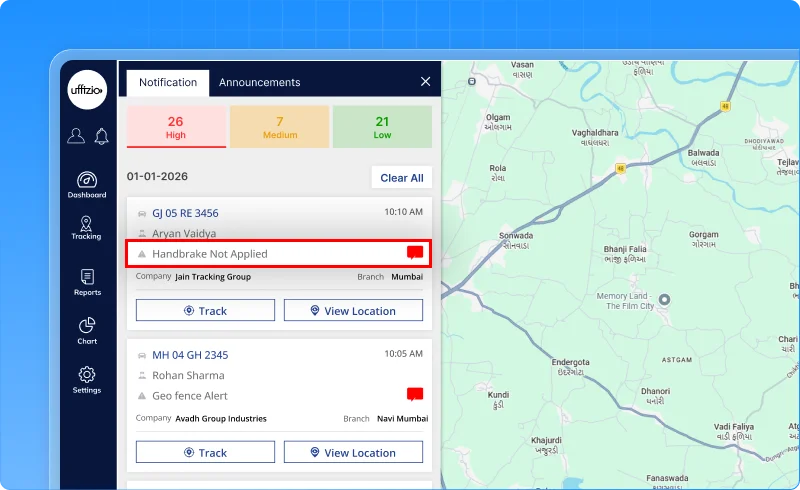Click the Olgam label on the map
800x490 pixels.
[498, 117]
